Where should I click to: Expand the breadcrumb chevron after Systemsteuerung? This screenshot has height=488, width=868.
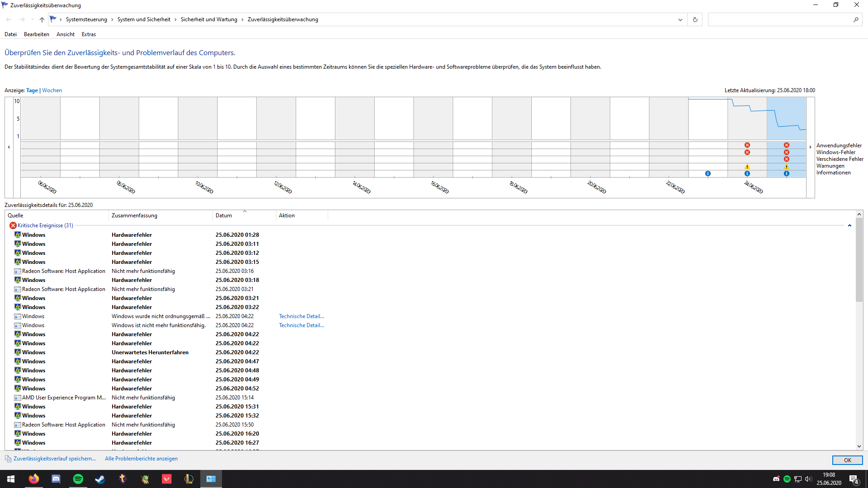pyautogui.click(x=112, y=19)
